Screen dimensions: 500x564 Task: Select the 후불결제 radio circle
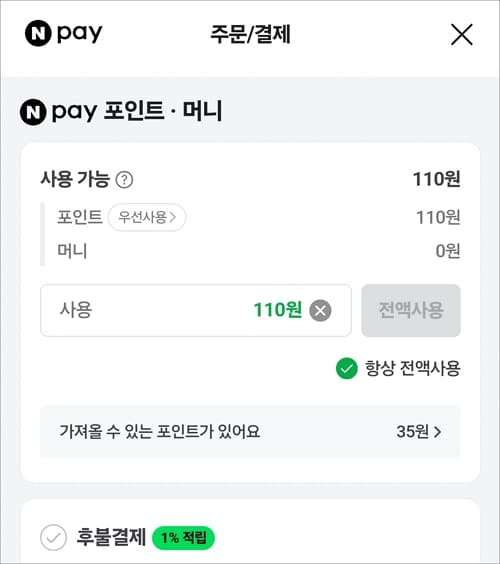53,538
